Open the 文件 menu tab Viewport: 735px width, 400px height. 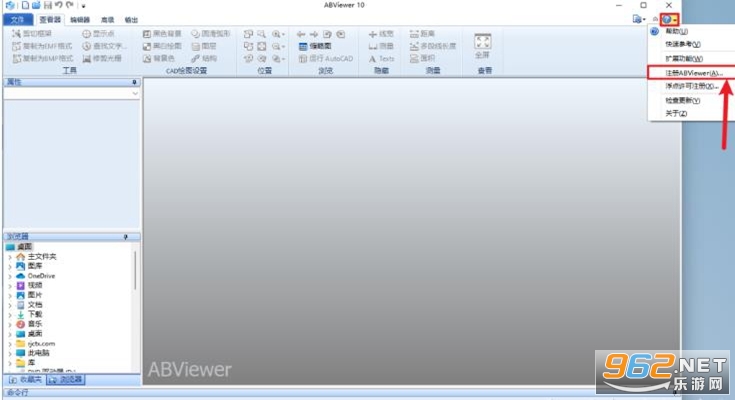pyautogui.click(x=17, y=20)
